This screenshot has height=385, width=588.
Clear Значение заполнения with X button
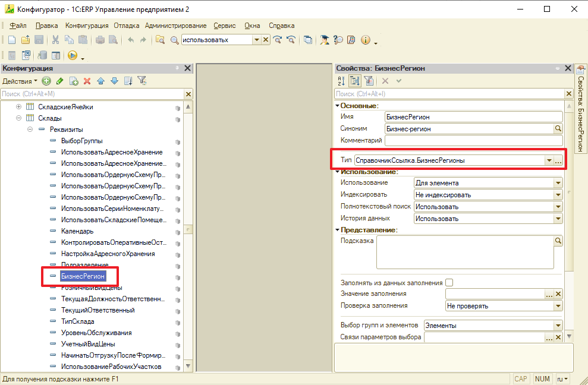pyautogui.click(x=558, y=294)
